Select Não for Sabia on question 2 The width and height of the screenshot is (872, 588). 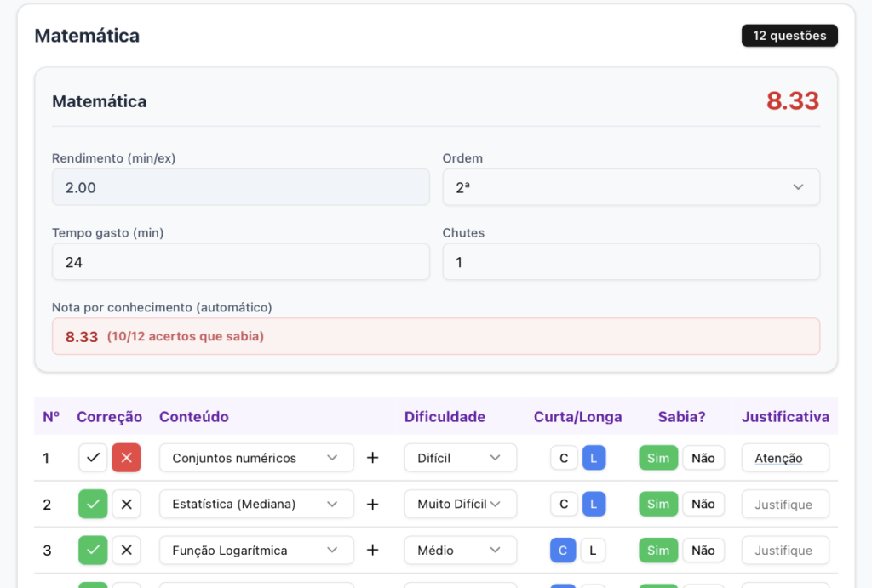[x=703, y=504]
